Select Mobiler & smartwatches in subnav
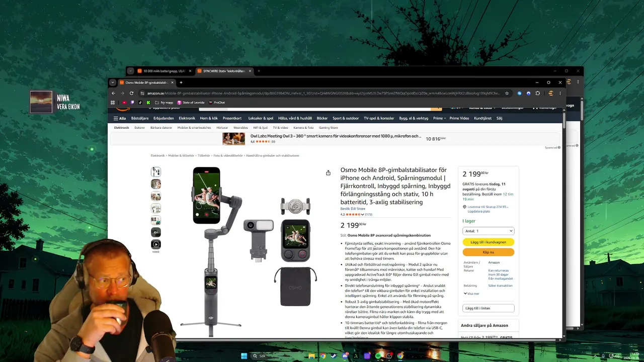644x362 pixels. [x=194, y=128]
